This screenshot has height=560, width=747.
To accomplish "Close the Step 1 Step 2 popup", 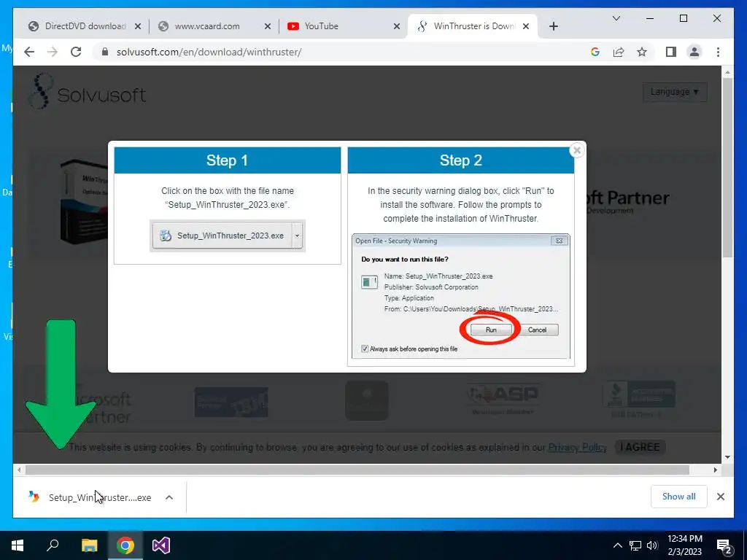I will click(x=577, y=150).
